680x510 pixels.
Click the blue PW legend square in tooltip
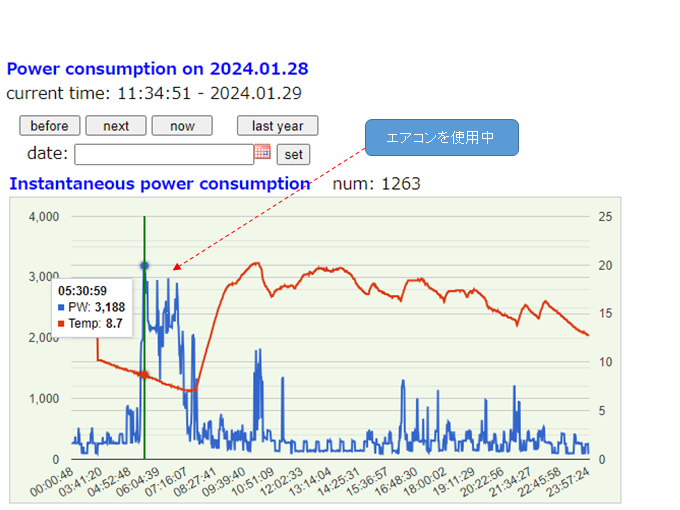(62, 308)
